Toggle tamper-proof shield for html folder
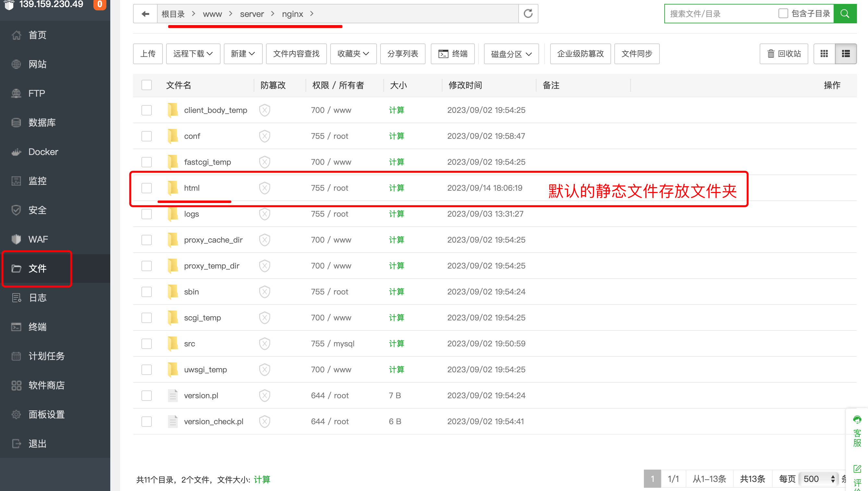The image size is (868, 491). click(x=265, y=188)
